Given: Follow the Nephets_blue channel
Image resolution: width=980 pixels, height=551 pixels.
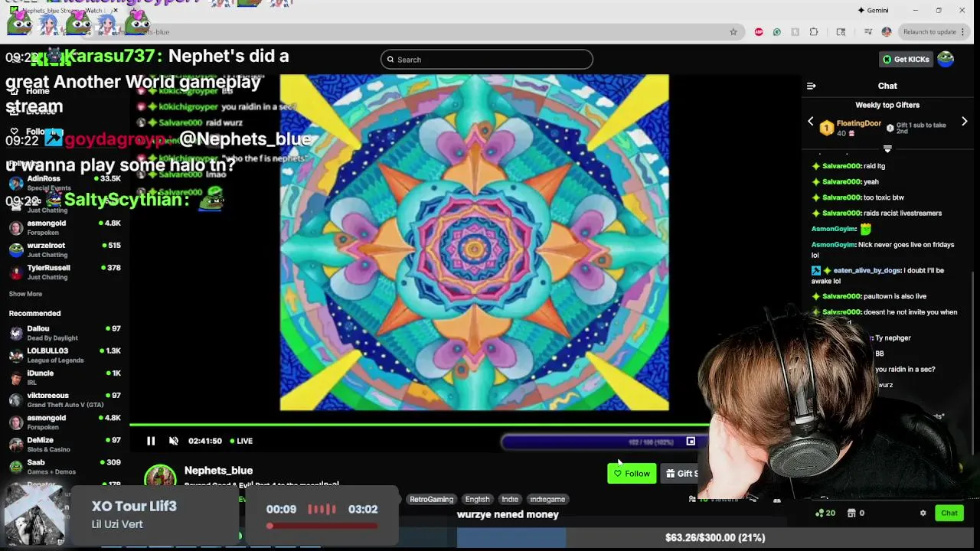Looking at the screenshot, I should 632,474.
